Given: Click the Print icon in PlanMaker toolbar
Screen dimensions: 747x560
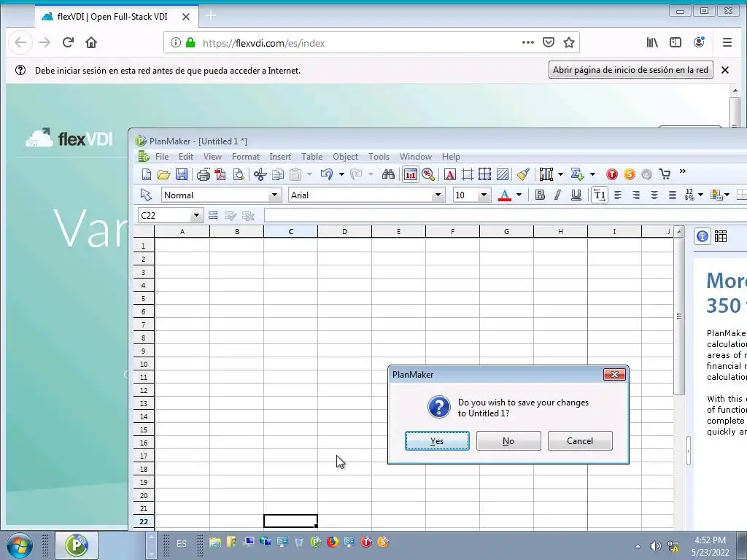Looking at the screenshot, I should 204,174.
